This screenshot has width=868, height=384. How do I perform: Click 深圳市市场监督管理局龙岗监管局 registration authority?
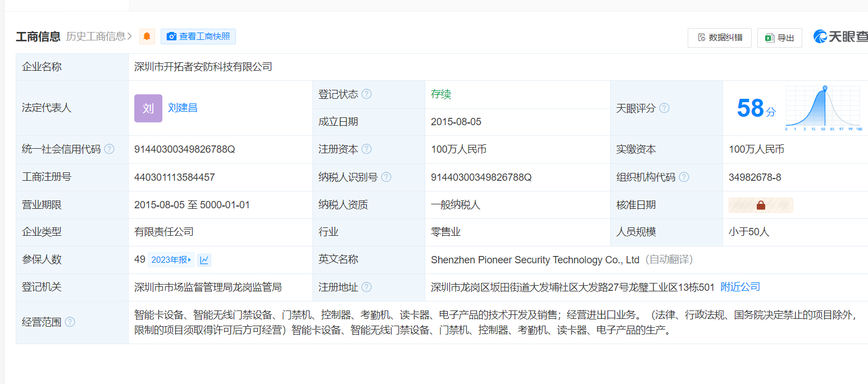pos(208,287)
